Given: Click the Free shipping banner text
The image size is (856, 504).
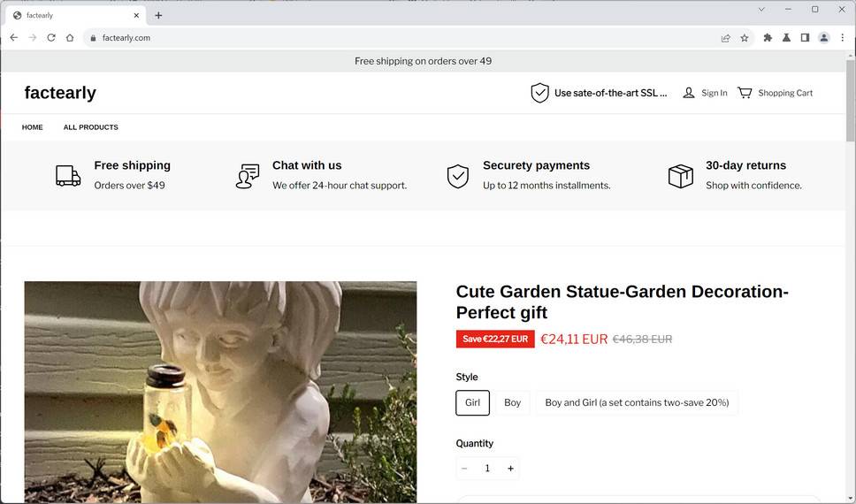Looking at the screenshot, I should 423,61.
